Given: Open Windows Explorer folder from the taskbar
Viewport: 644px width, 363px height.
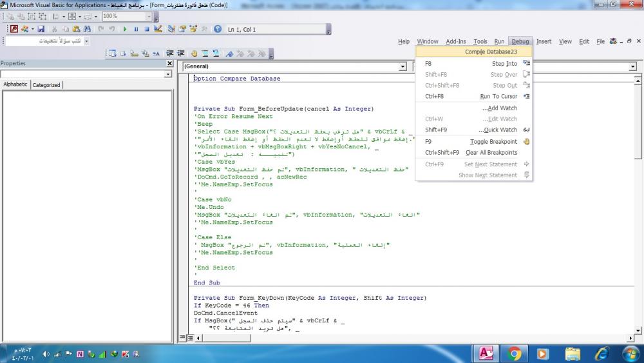Looking at the screenshot, I should [572, 353].
